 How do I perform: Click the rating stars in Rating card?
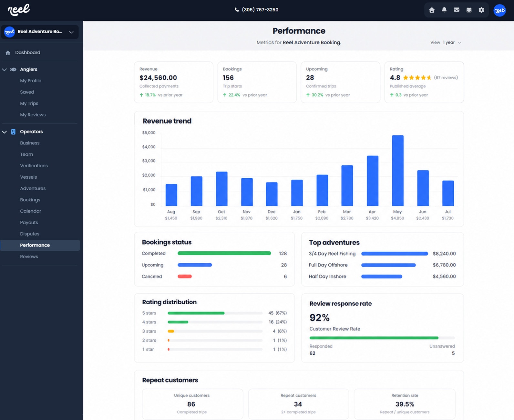[417, 78]
